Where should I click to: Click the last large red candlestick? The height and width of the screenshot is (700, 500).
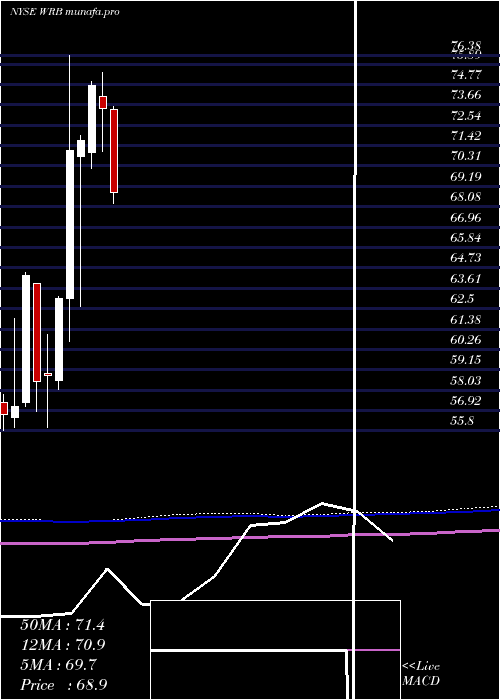(114, 151)
